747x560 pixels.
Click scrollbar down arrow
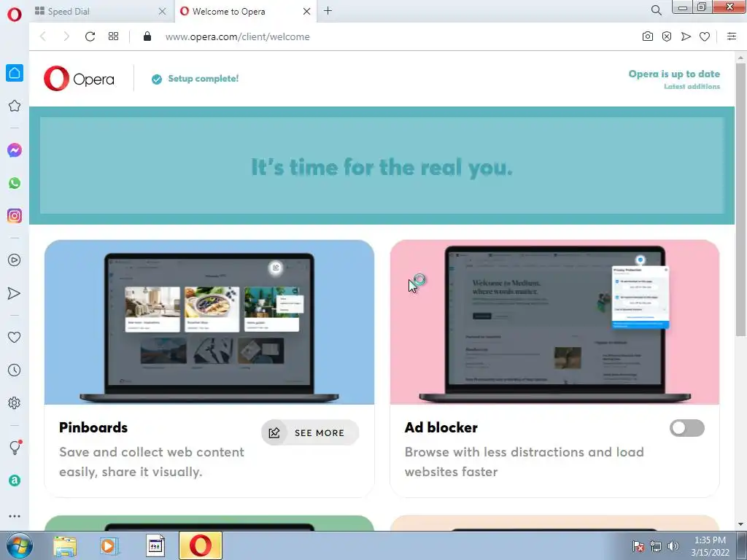[740, 524]
